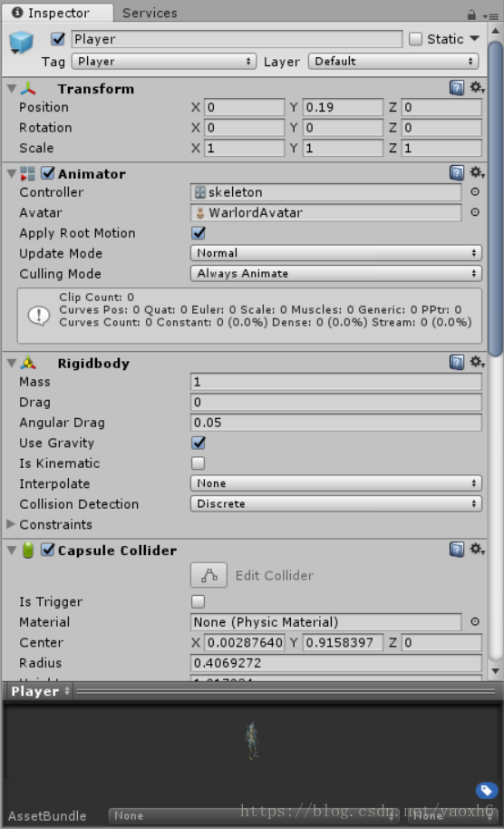The height and width of the screenshot is (829, 504).
Task: Enable Is Kinematic checkbox
Action: (199, 463)
